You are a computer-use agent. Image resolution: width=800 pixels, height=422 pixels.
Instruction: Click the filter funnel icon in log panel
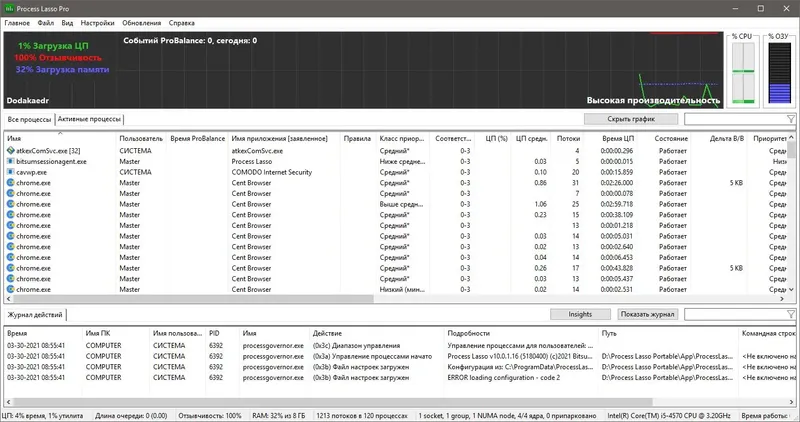click(x=790, y=314)
